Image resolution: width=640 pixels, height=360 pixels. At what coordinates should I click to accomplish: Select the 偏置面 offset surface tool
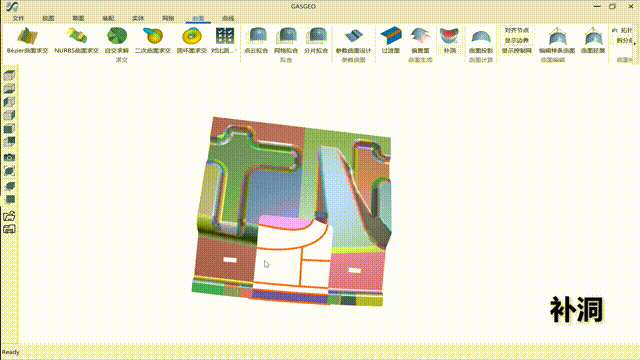[420, 40]
